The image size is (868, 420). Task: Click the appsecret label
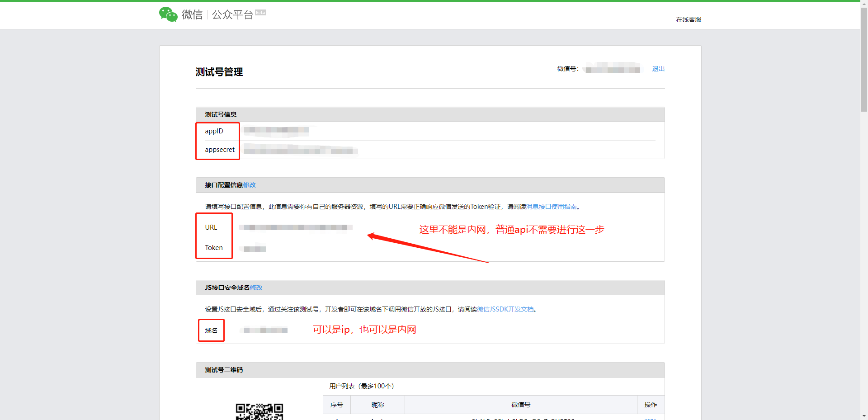click(220, 150)
